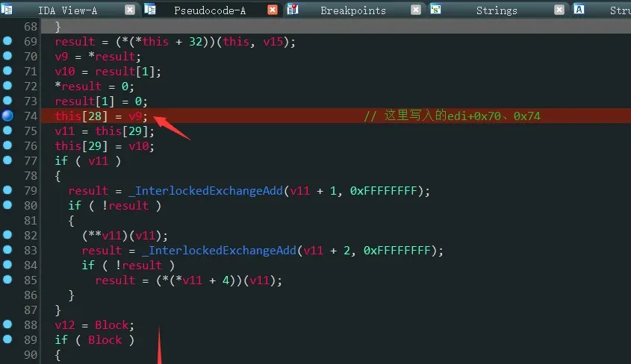631x364 pixels.
Task: Click 'v9 = *result;' on line 70
Action: 98,57
